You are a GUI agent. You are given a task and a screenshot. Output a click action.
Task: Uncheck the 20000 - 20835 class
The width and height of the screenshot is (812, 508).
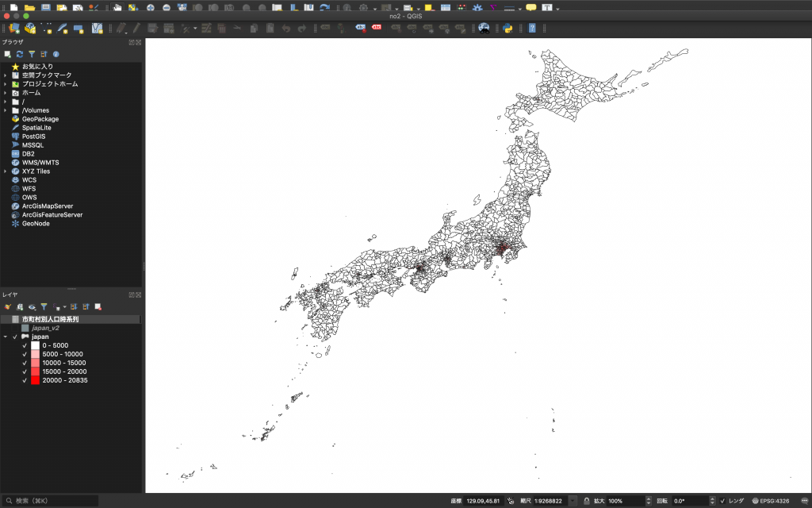coord(25,380)
